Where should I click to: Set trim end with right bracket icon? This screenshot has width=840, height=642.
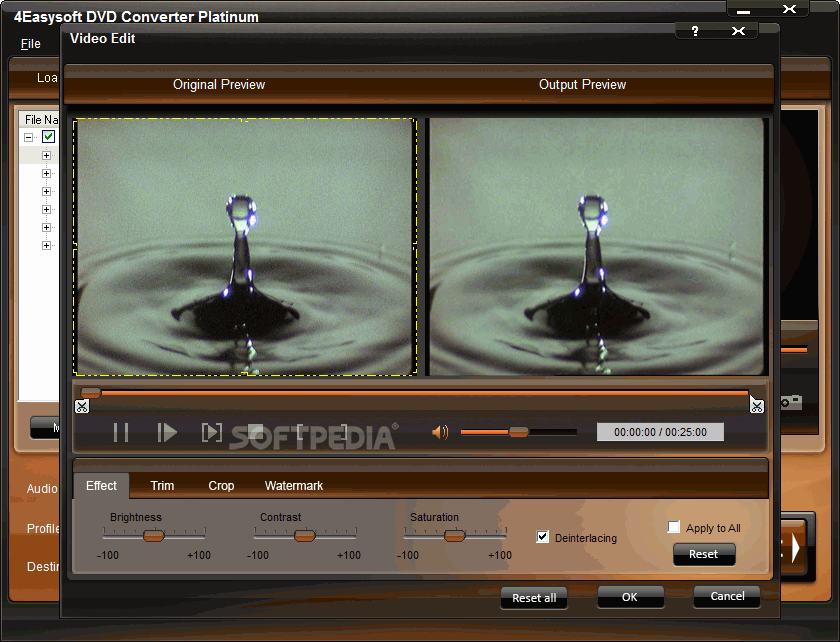point(344,432)
